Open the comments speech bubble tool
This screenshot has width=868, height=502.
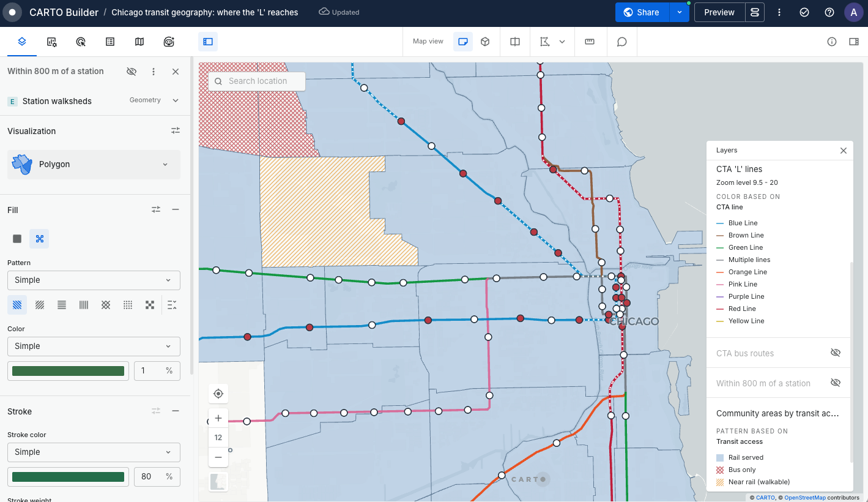pos(621,42)
